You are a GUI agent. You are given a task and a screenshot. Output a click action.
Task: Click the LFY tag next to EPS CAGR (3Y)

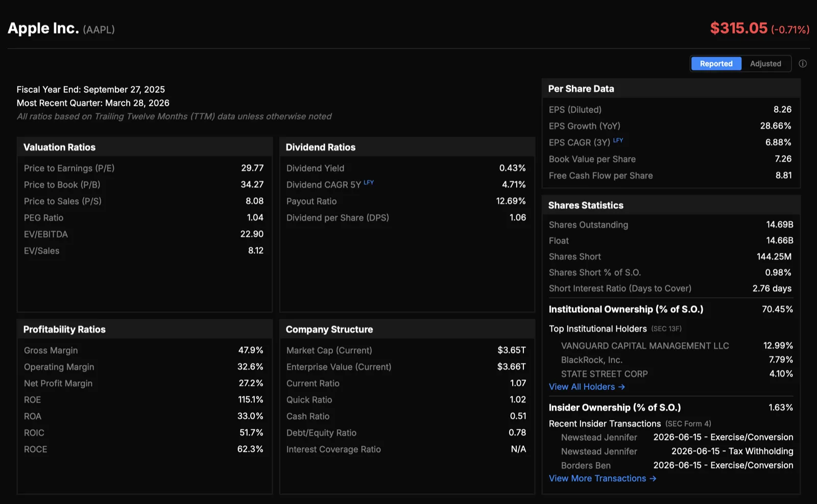pyautogui.click(x=618, y=140)
